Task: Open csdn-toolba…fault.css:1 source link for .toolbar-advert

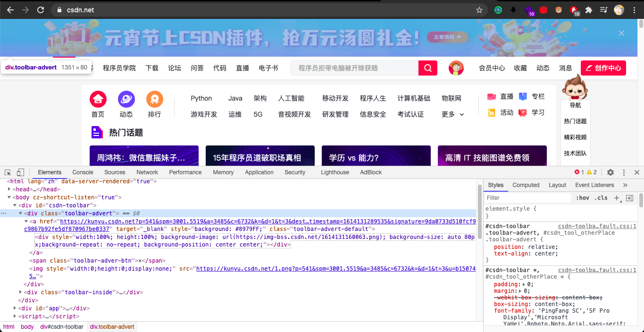Action: tap(597, 226)
